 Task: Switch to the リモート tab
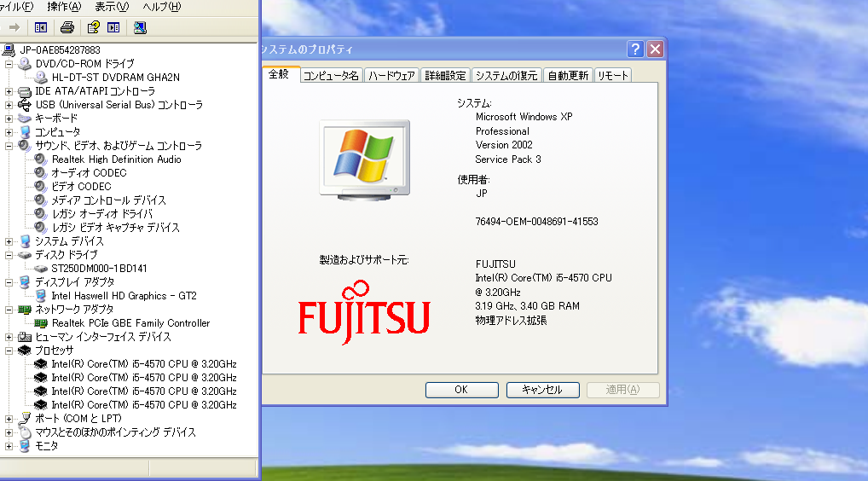[x=613, y=75]
